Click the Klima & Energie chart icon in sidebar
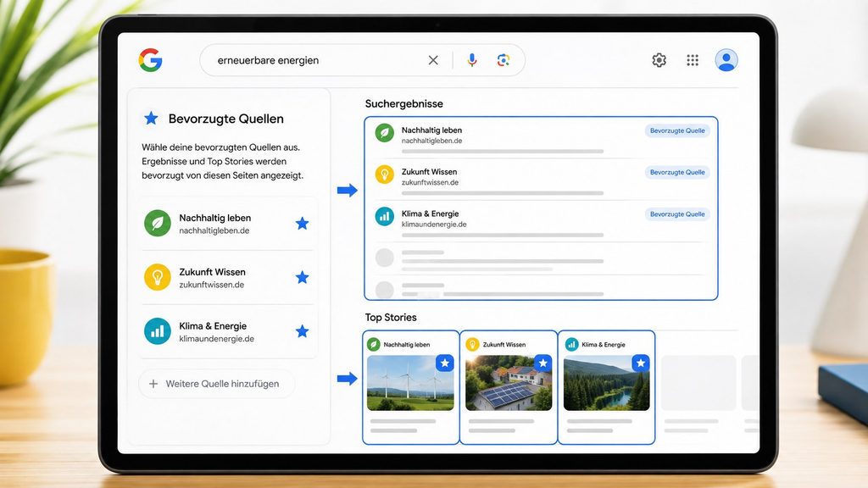The image size is (868, 488). coord(157,331)
